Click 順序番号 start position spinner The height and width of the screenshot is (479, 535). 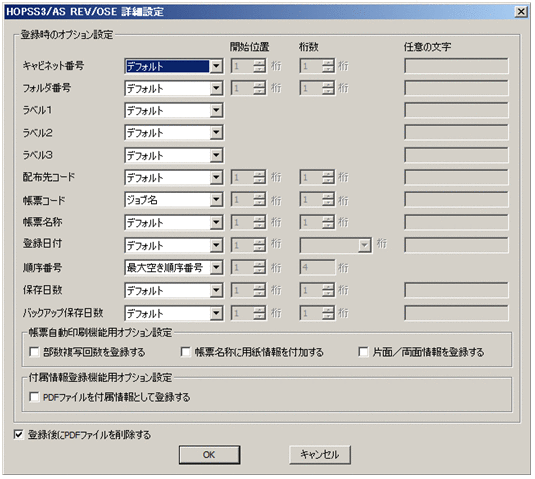[248, 267]
